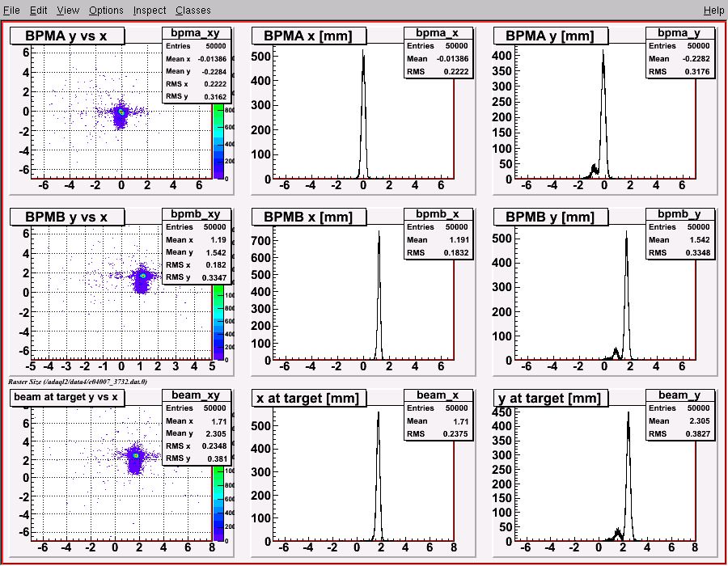
Task: Click the bpma_y stats box header
Action: (x=679, y=33)
